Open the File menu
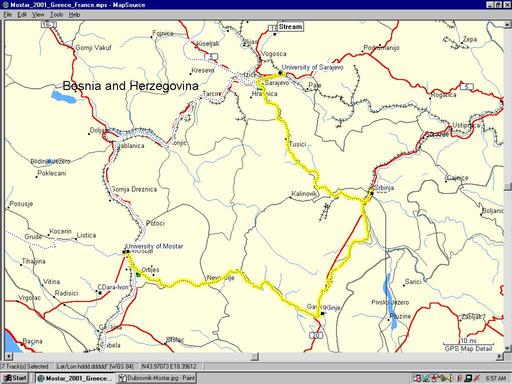This screenshot has height=384, width=512. (x=7, y=15)
